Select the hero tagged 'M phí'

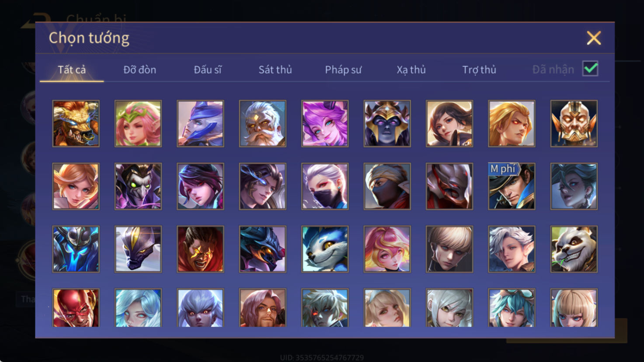[x=512, y=186]
